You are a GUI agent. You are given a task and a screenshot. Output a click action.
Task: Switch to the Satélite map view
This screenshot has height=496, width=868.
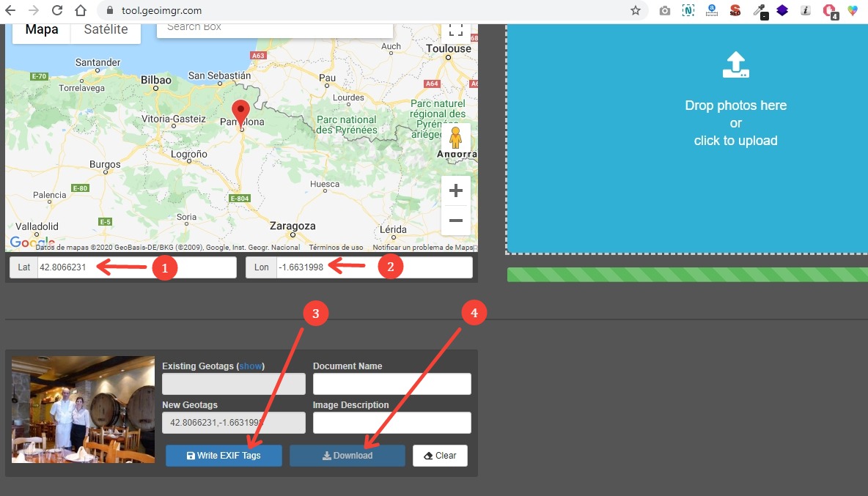click(105, 29)
